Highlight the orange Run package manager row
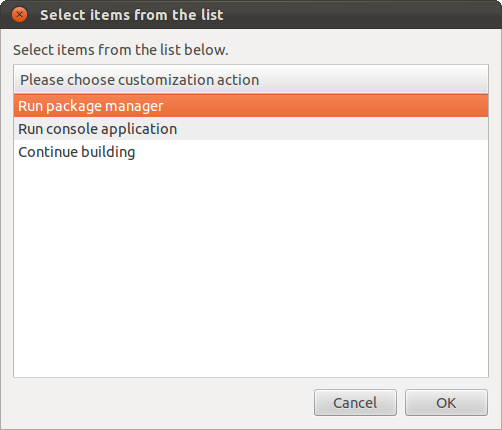Image resolution: width=502 pixels, height=430 pixels. coord(251,106)
